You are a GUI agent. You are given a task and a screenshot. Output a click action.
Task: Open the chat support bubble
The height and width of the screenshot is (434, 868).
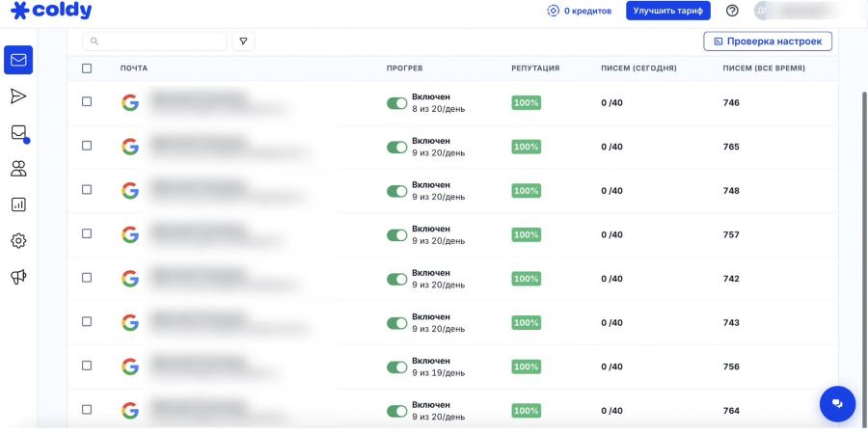(x=837, y=403)
